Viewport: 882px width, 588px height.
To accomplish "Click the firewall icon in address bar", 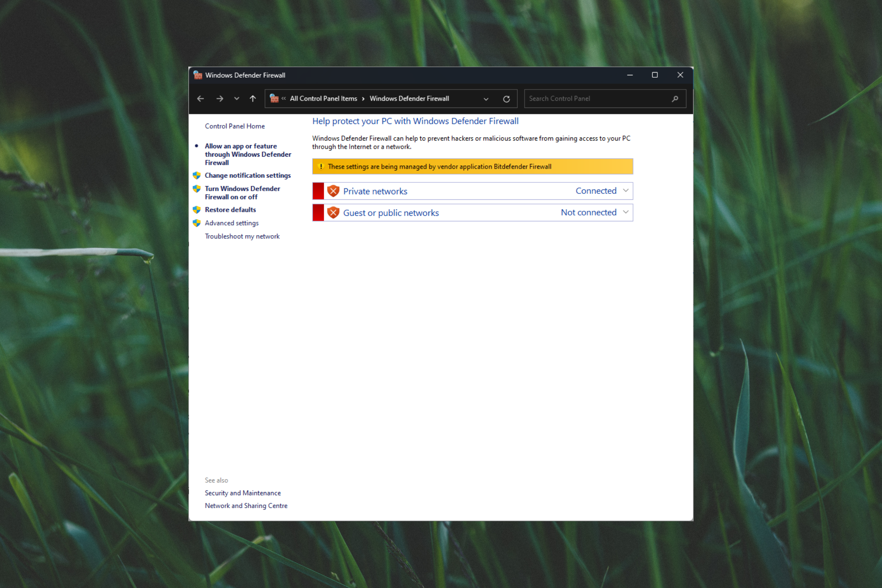I will [274, 98].
